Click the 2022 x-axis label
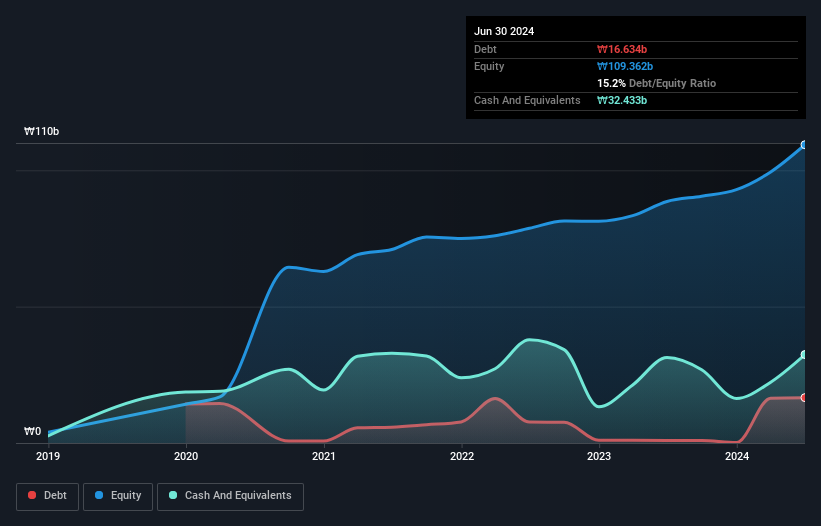Screen dimensions: 821x526 [462, 456]
